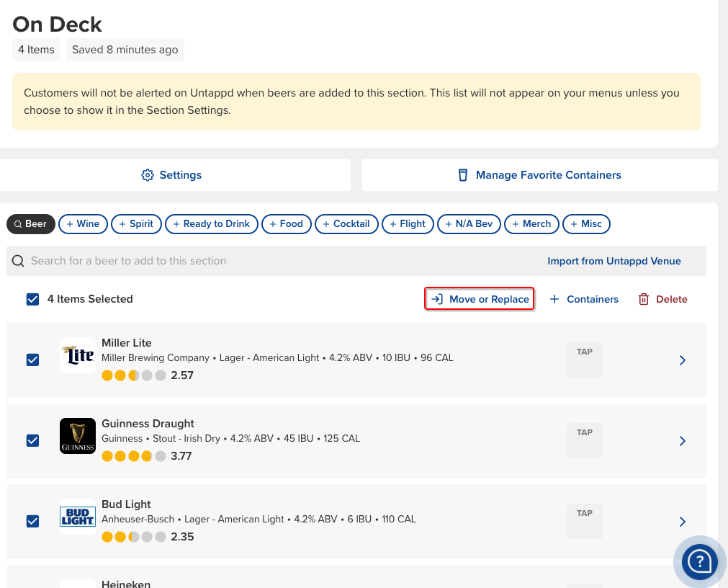728x588 pixels.
Task: Click the Settings gear icon
Action: coord(148,175)
